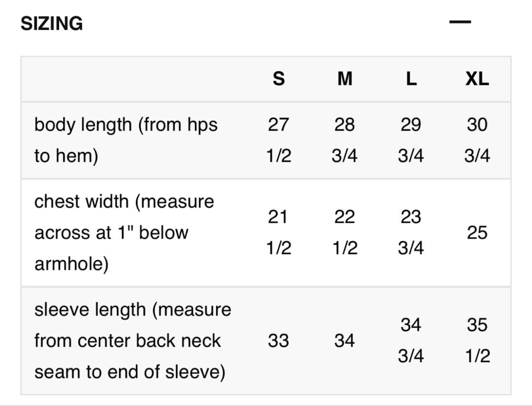The height and width of the screenshot is (406, 532).
Task: Click the XL size column header
Action: pyautogui.click(x=477, y=79)
